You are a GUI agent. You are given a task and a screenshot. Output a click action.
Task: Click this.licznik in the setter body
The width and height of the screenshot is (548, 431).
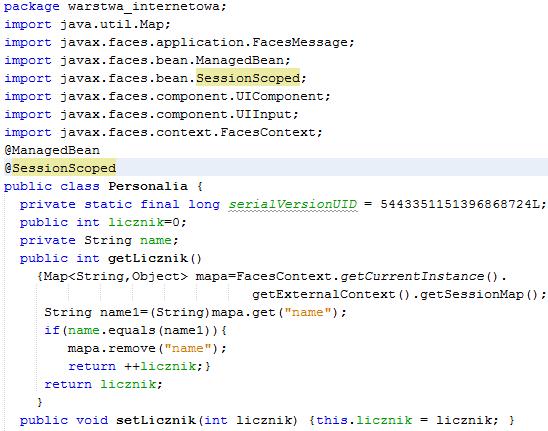coord(364,421)
